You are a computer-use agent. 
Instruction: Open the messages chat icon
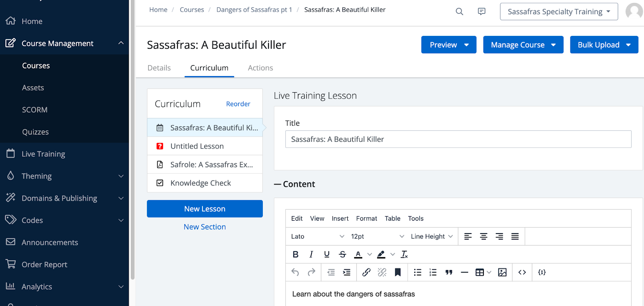coord(481,12)
